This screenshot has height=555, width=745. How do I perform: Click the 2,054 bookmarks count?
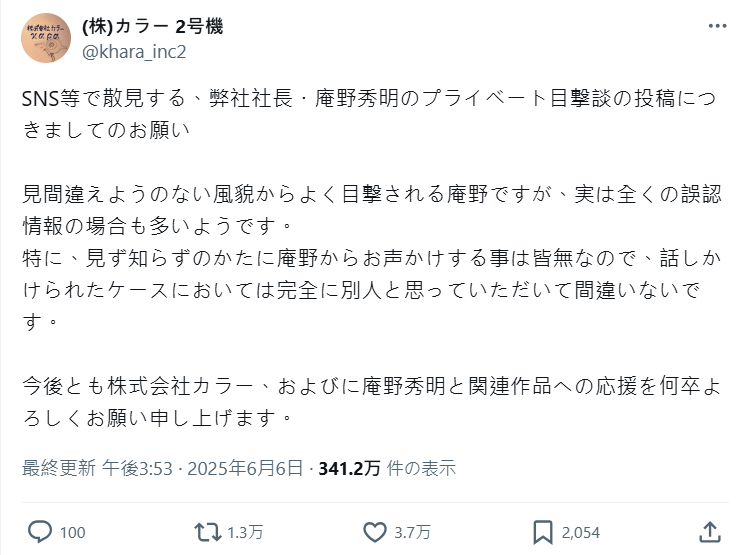click(578, 532)
